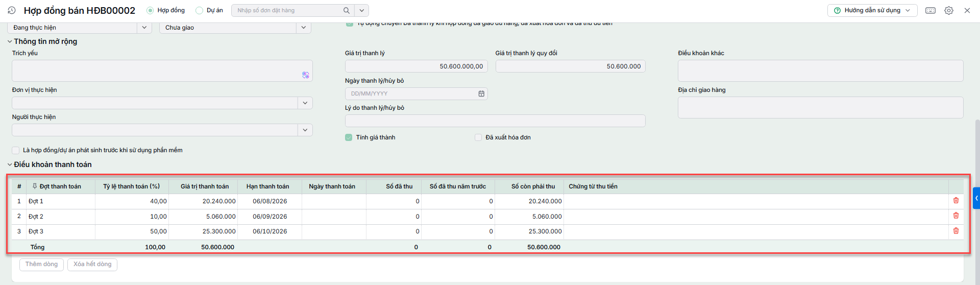Open the Đang thực hiện status dropdown
The image size is (980, 285).
(144, 28)
